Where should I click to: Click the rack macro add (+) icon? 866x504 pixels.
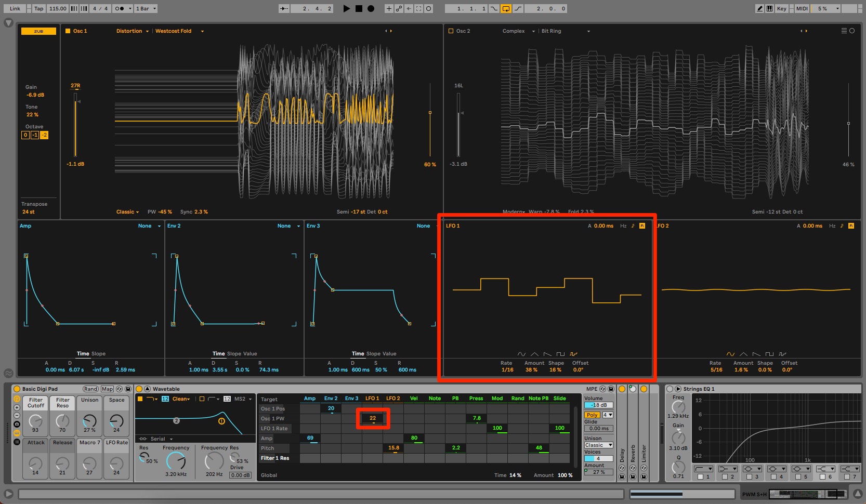17,408
